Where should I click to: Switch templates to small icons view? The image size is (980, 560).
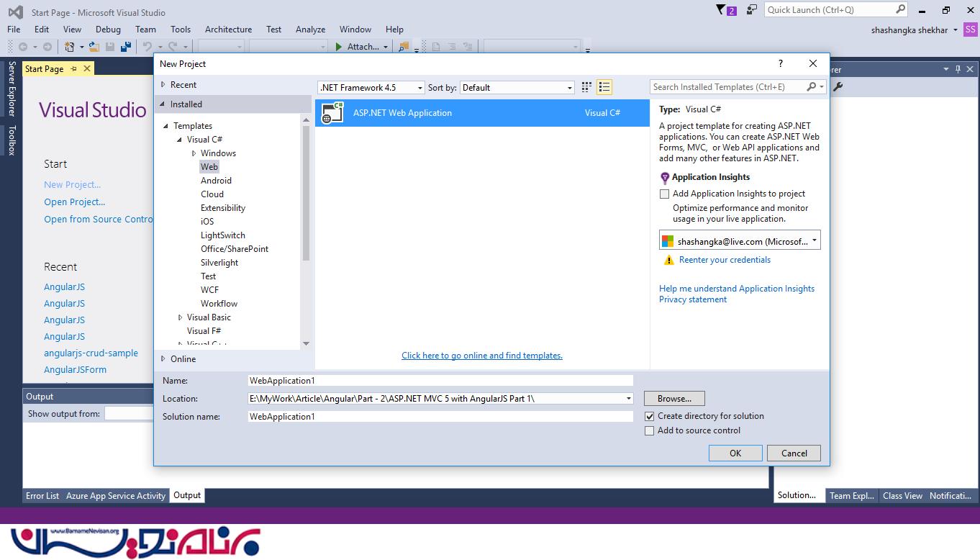pyautogui.click(x=586, y=87)
